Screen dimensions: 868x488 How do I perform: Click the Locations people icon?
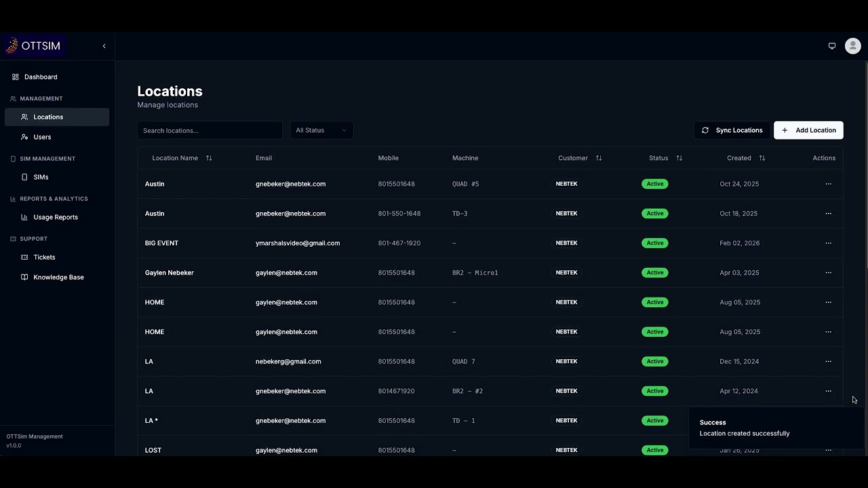pos(24,117)
